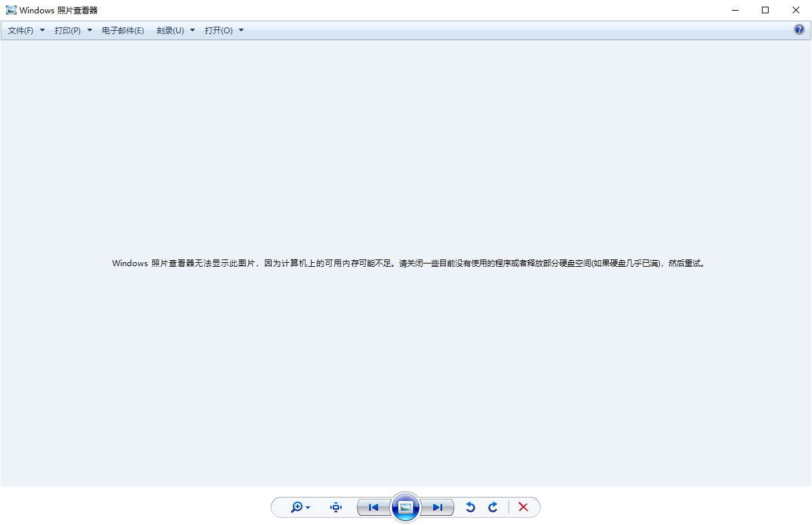This screenshot has width=812, height=525.
Task: Minimize the photo viewer window
Action: click(x=735, y=10)
